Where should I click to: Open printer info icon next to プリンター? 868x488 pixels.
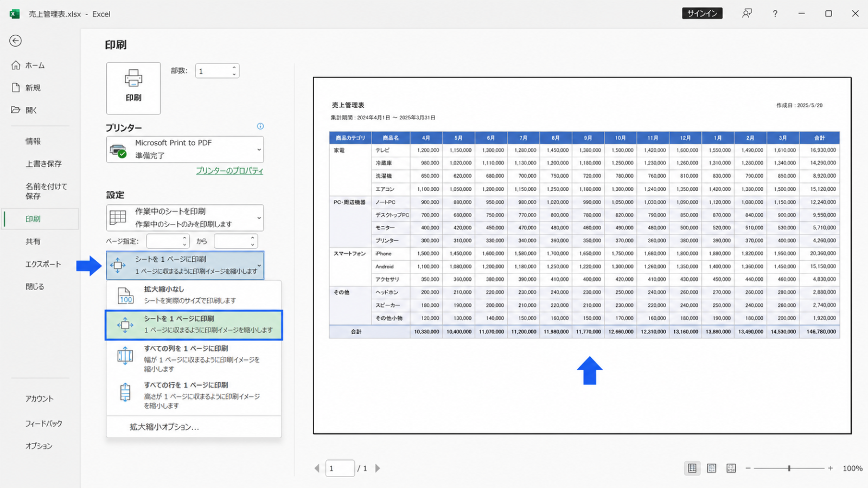coord(260,126)
